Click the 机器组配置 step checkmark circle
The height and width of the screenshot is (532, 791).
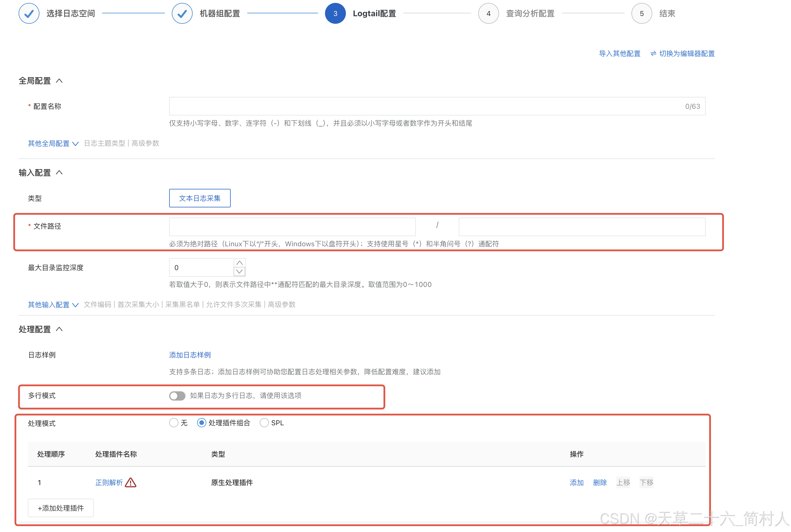pyautogui.click(x=182, y=14)
